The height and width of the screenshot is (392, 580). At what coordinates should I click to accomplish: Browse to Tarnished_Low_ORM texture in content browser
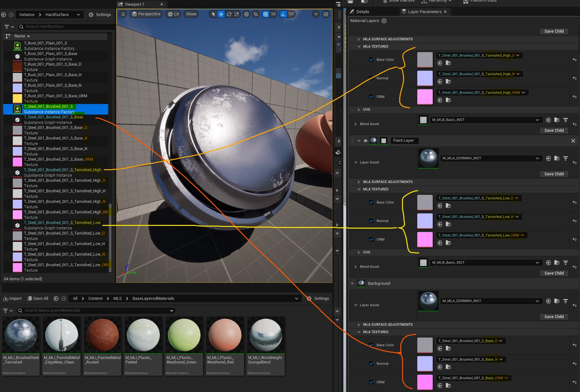click(448, 243)
